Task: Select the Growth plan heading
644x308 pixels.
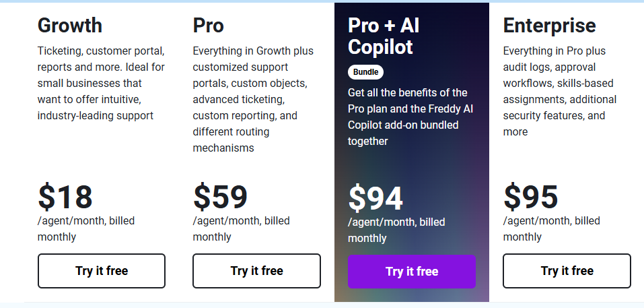Action: pos(70,26)
